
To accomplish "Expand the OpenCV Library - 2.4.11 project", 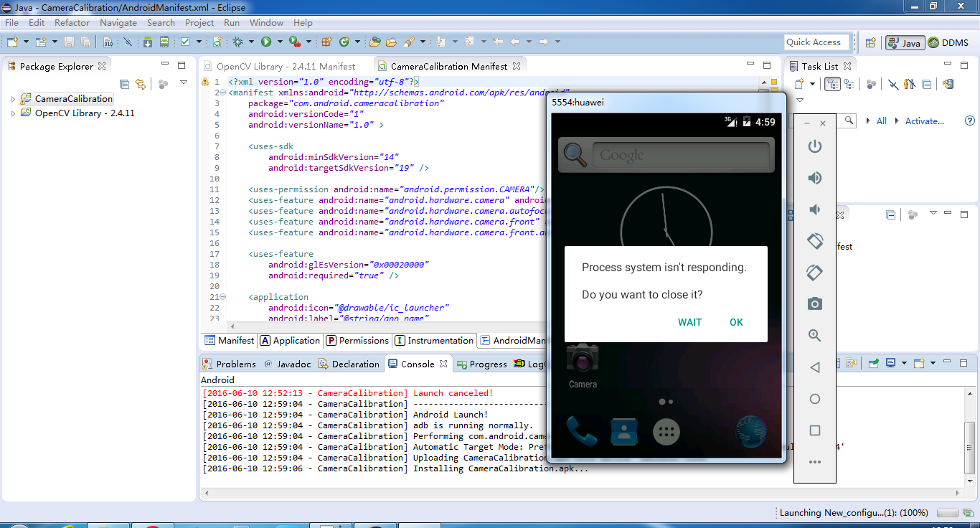I will coord(13,113).
